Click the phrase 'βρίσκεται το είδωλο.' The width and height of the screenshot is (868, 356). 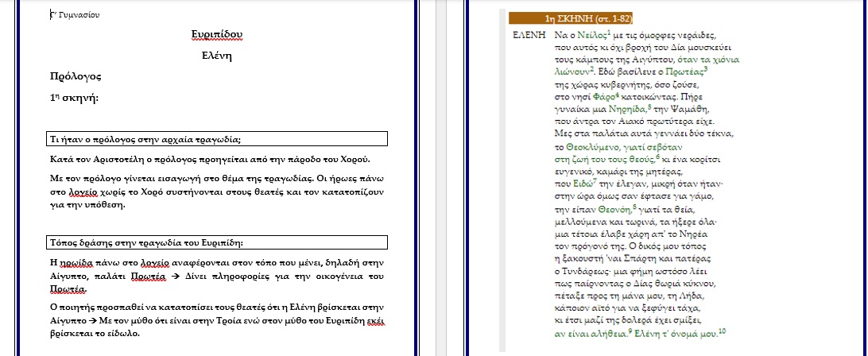(95, 334)
